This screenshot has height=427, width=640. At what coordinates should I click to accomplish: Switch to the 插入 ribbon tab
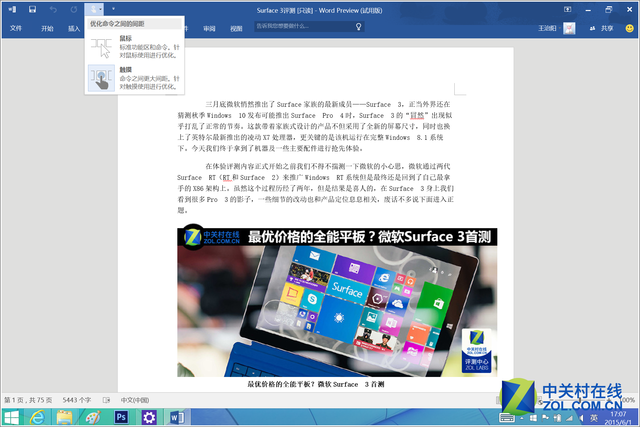tap(74, 28)
